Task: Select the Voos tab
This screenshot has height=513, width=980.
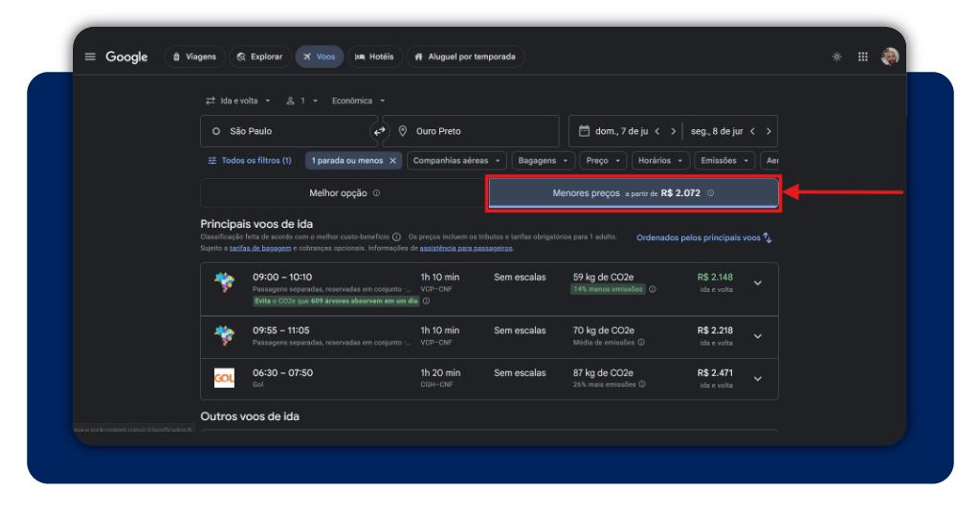Action: click(x=320, y=56)
